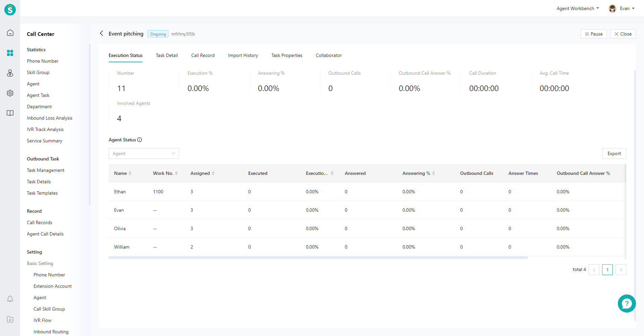Screen dimensions: 644x336
Task: Open Agent Task in sidebar
Action: pos(38,95)
